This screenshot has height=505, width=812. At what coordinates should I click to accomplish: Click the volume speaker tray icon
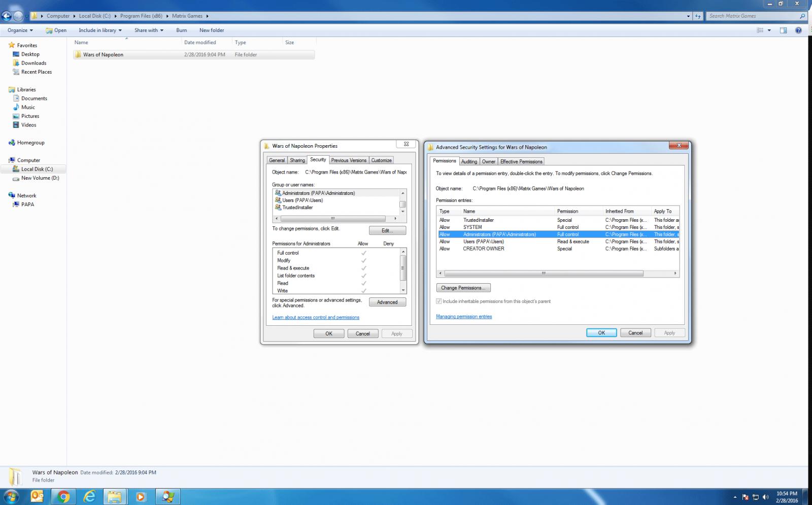(x=765, y=497)
